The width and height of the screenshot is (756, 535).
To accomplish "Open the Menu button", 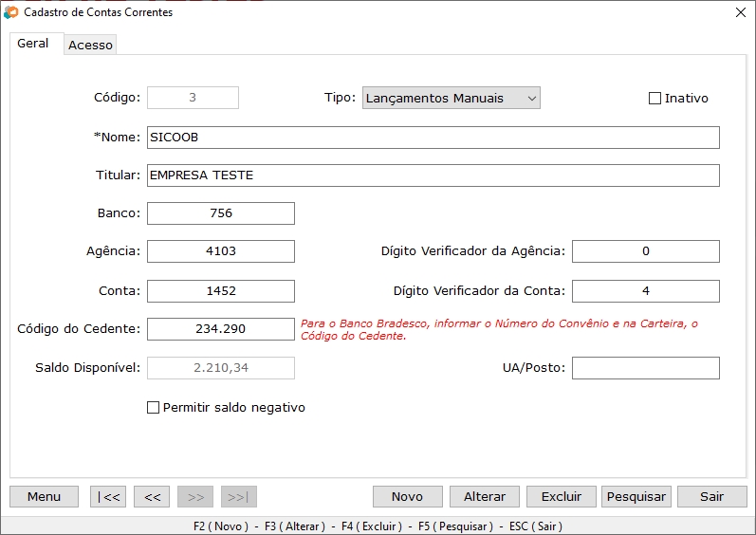I will pos(44,496).
